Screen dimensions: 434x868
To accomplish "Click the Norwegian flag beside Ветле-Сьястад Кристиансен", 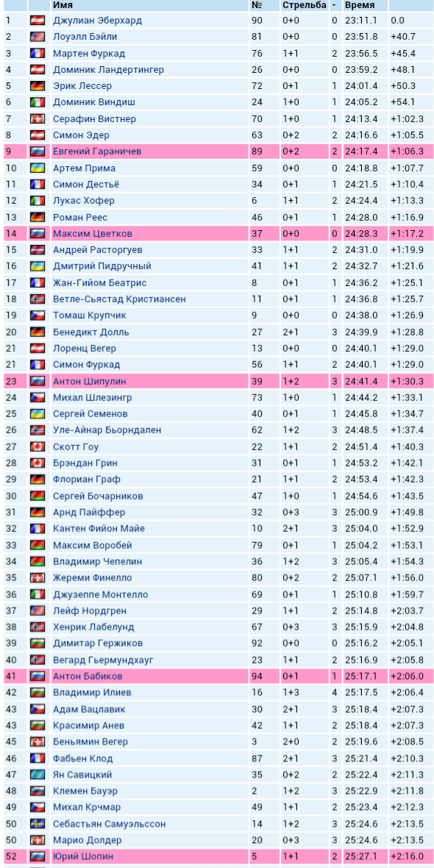I will click(x=38, y=299).
